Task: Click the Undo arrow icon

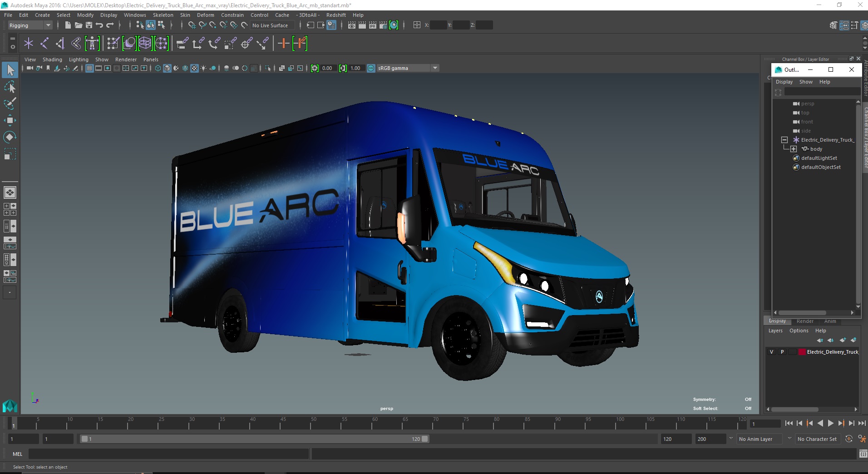Action: (x=99, y=25)
